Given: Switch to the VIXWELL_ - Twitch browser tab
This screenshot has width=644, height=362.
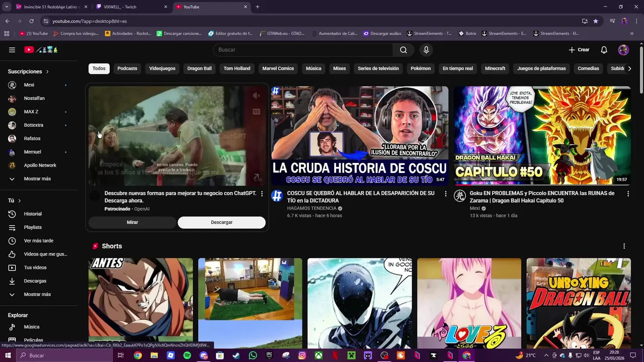Looking at the screenshot, I should (x=130, y=7).
